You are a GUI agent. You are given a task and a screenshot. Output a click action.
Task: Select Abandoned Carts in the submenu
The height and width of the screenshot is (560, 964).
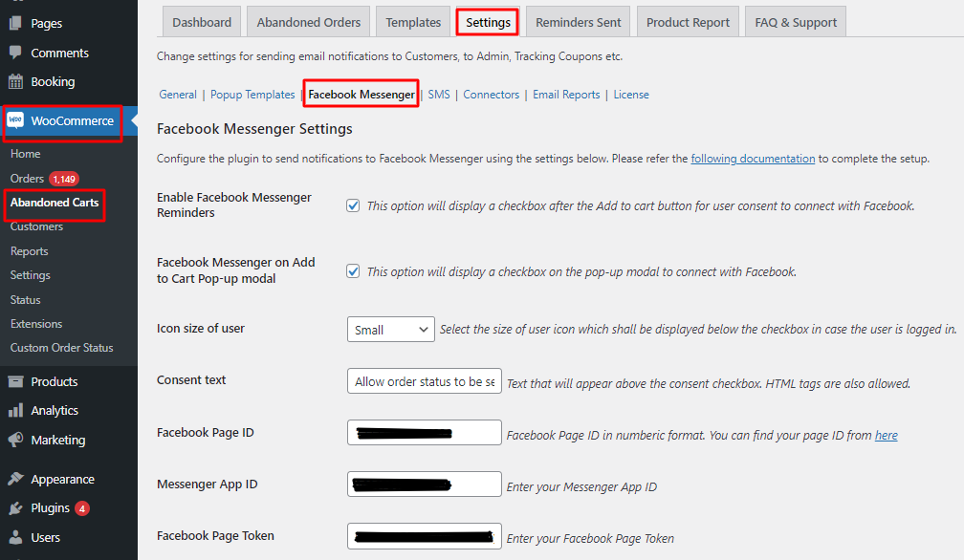[x=55, y=202]
